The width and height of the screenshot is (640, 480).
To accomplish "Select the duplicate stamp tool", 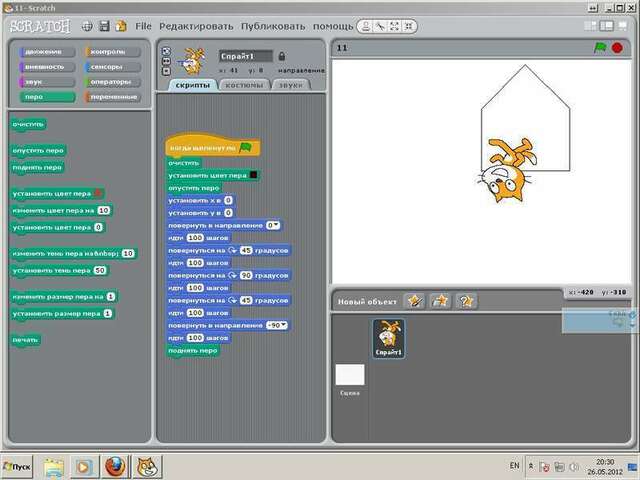I will tap(366, 27).
